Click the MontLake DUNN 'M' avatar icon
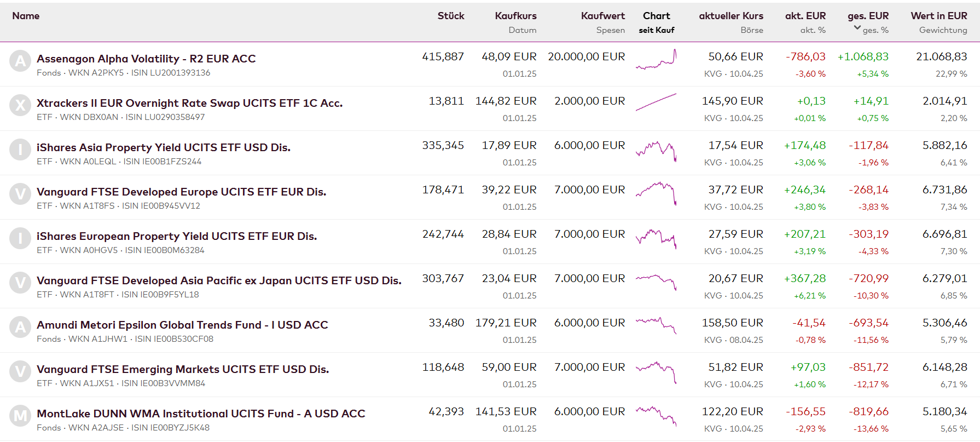The height and width of the screenshot is (442, 980). (x=20, y=416)
